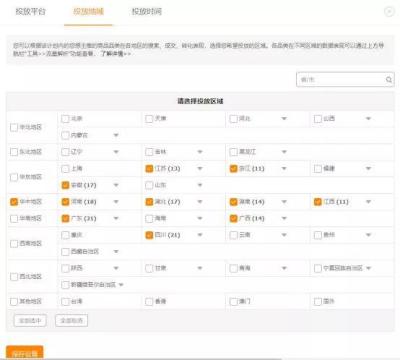Save settings with the orange button
400x360 pixels.
click(x=25, y=352)
